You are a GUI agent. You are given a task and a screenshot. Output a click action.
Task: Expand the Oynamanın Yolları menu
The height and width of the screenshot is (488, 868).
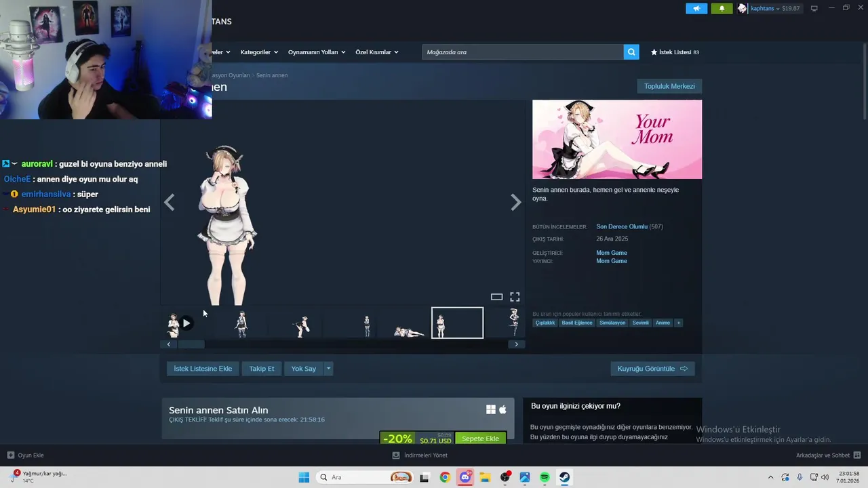click(x=317, y=52)
